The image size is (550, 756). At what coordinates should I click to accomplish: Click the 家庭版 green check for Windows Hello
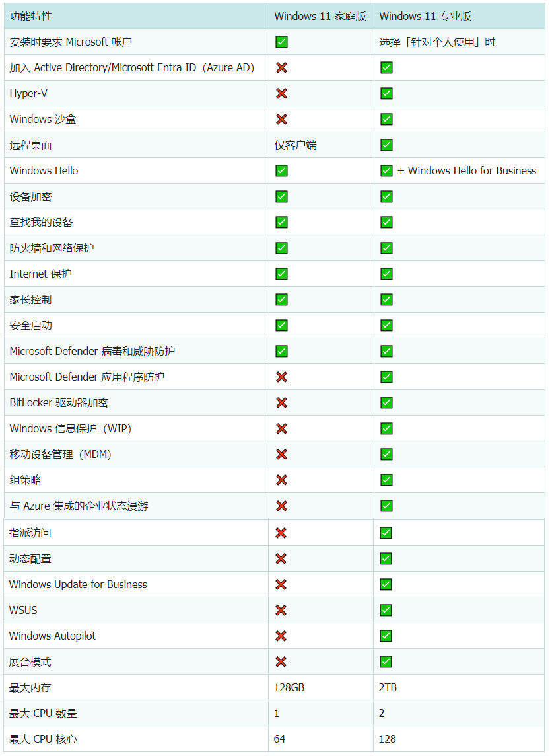point(282,170)
